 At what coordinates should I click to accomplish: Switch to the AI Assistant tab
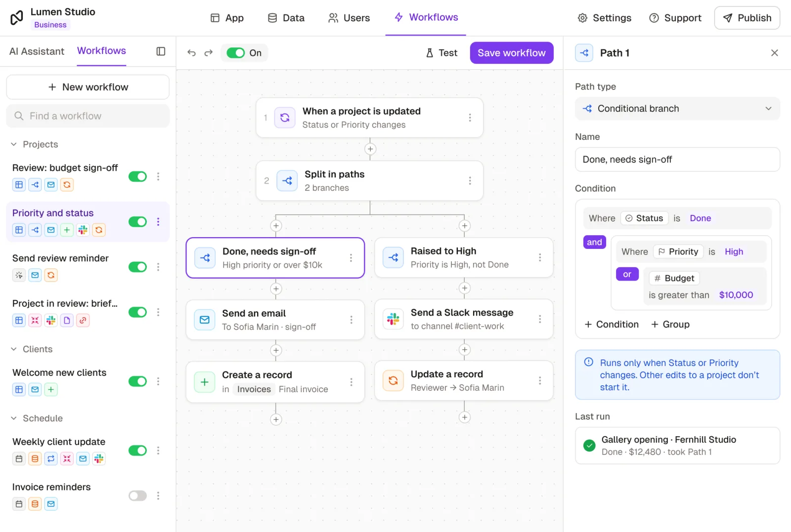tap(37, 51)
